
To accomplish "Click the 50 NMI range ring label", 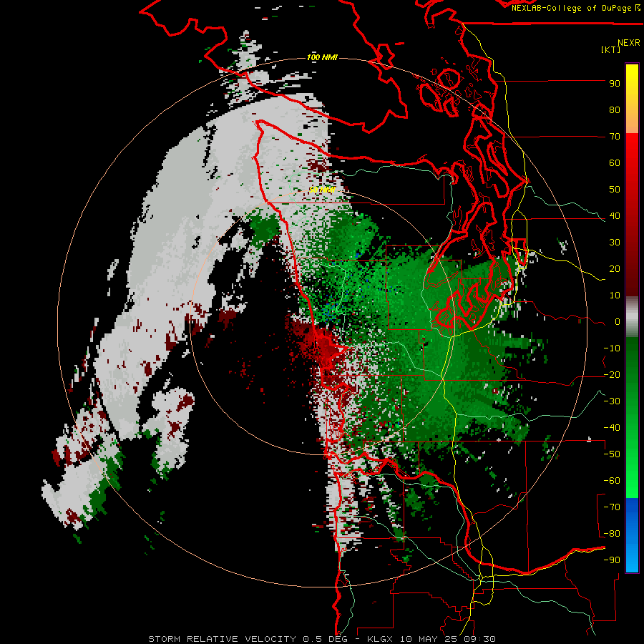I will click(x=322, y=190).
